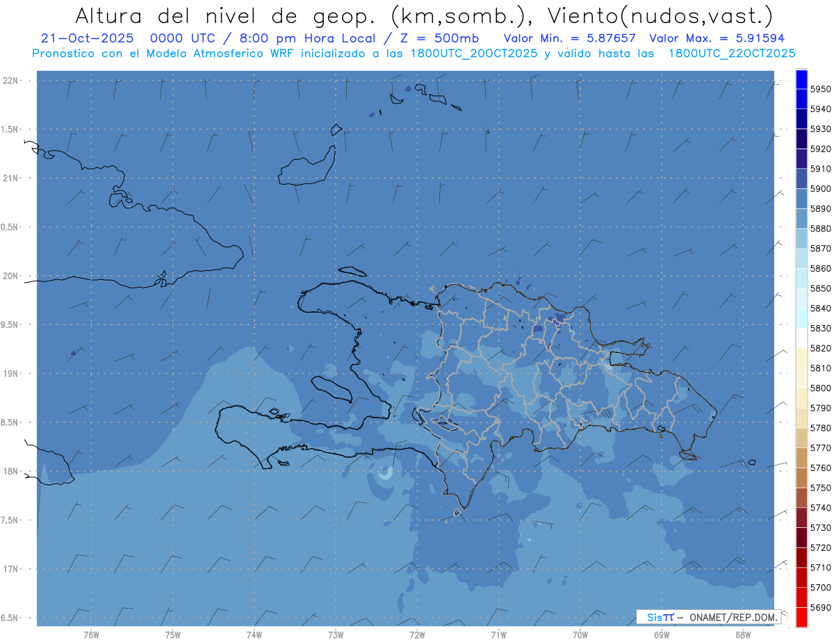834x644 pixels.
Task: Click the '5840' colorbar label
Action: (821, 308)
